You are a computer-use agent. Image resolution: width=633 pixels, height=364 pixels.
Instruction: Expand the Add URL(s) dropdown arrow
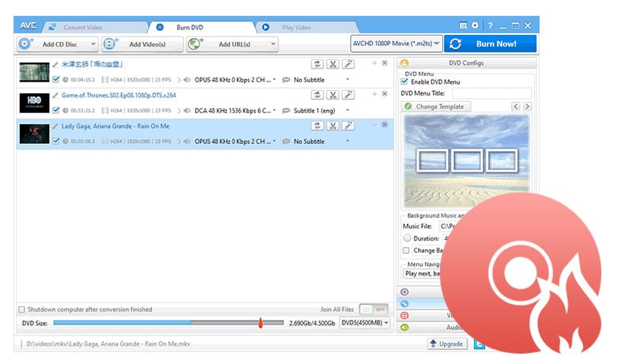tap(273, 44)
